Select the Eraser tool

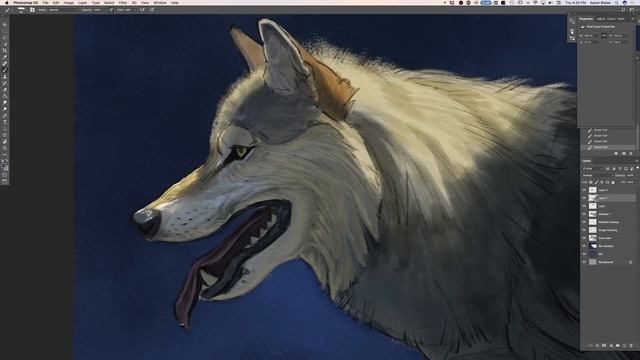tap(5, 90)
